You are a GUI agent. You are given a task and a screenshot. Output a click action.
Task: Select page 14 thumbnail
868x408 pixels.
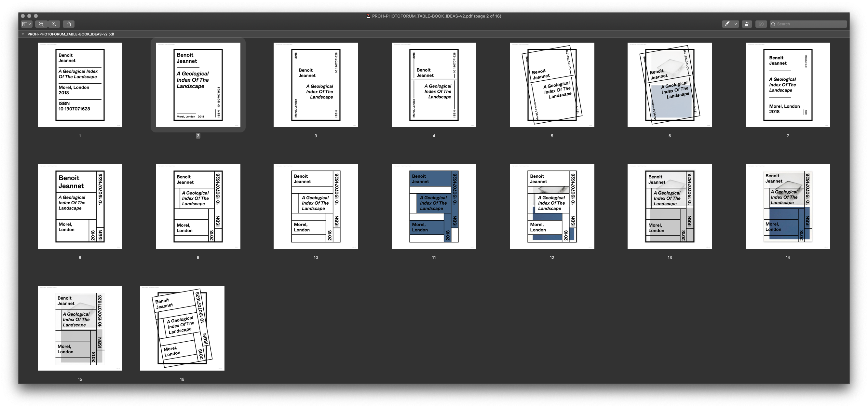click(x=787, y=207)
